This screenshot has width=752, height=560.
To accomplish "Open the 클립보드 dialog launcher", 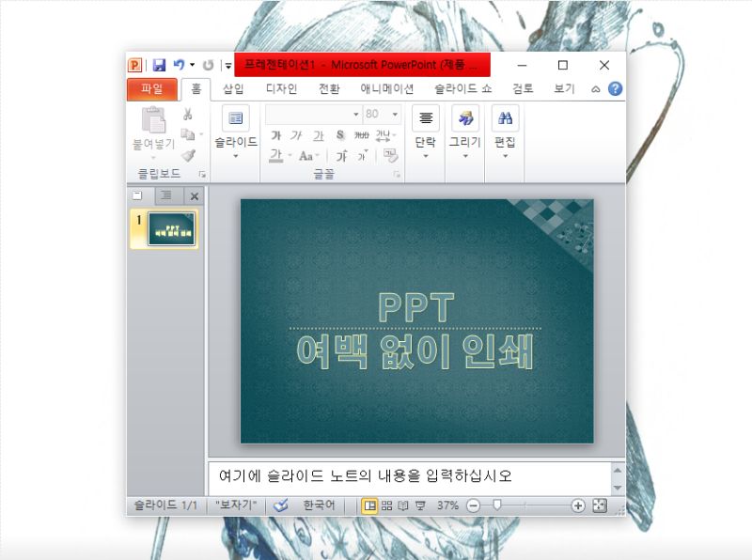I will point(202,175).
